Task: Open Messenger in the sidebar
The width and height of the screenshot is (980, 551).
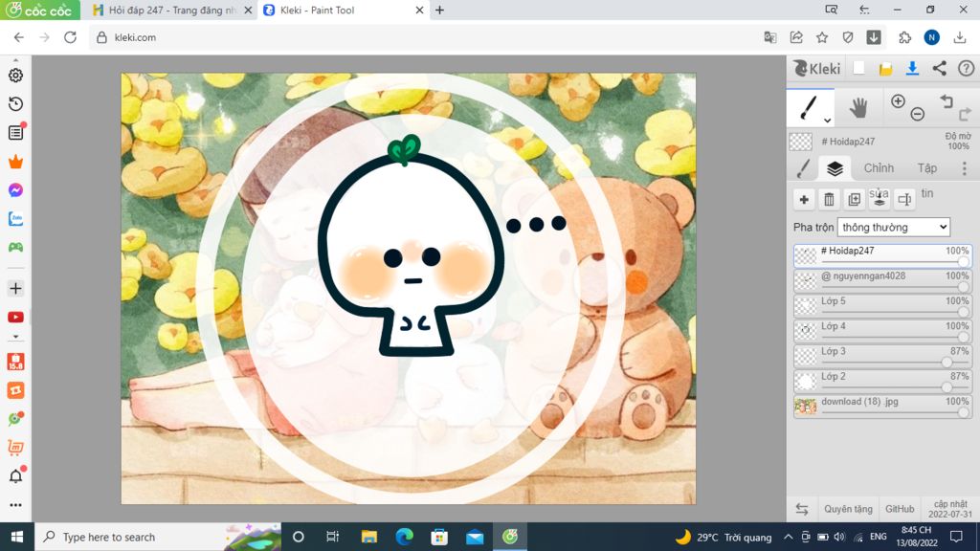Action: tap(15, 190)
